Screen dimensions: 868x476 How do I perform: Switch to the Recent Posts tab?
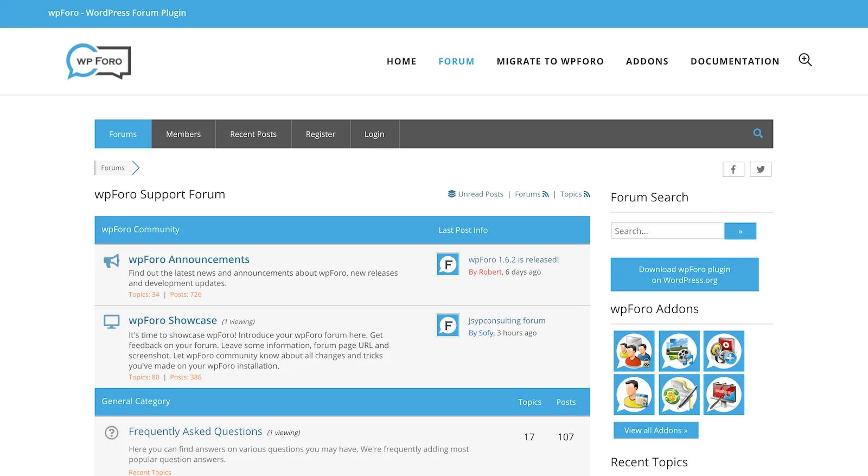(x=253, y=134)
